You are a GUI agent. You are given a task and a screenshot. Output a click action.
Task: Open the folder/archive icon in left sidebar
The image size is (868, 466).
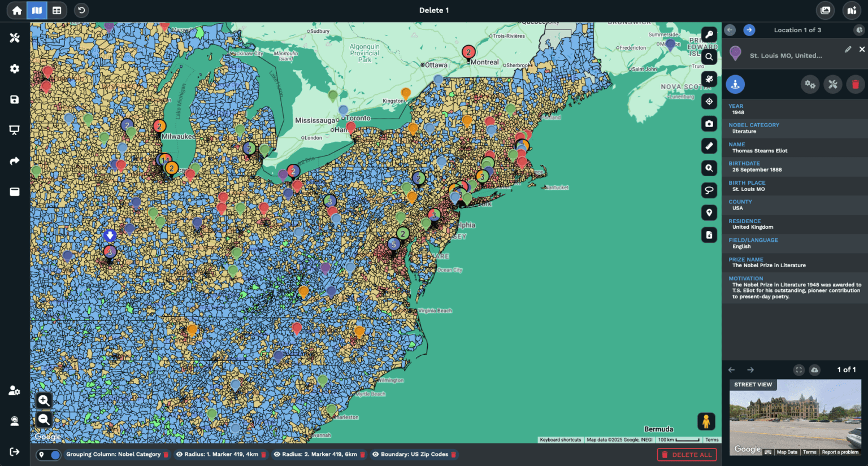point(15,191)
